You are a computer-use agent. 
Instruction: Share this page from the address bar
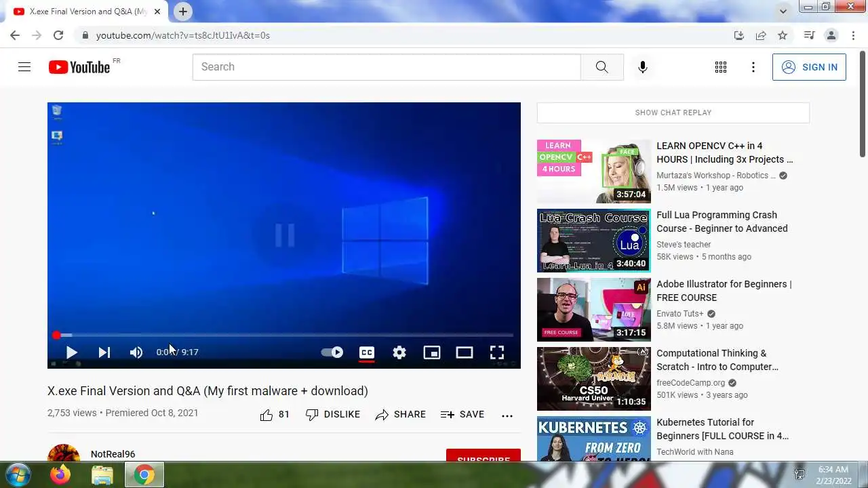coord(761,35)
